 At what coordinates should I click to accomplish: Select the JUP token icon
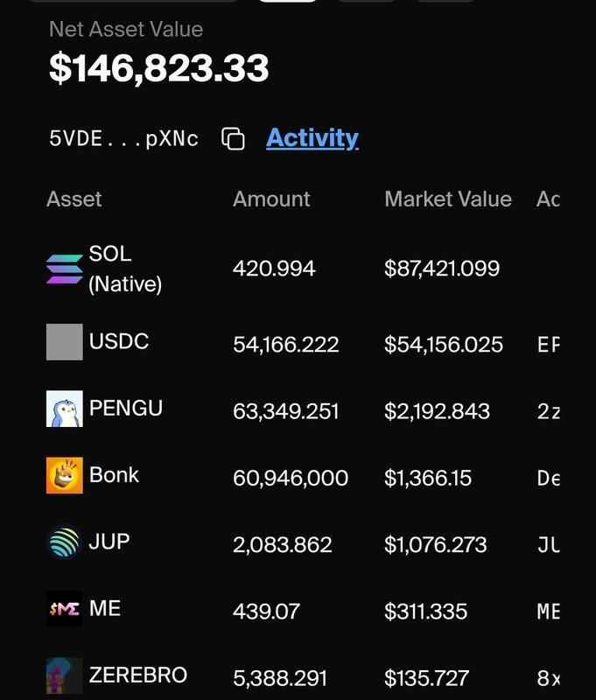65,542
